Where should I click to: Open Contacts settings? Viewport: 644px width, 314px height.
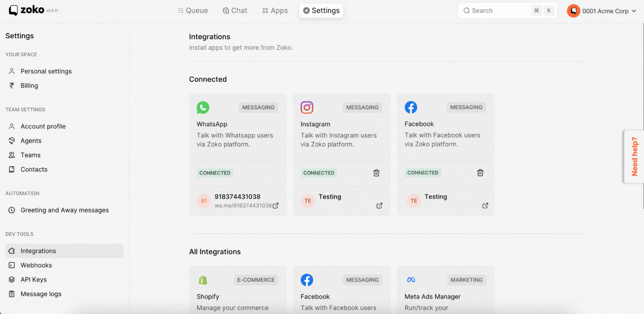(x=64, y=170)
